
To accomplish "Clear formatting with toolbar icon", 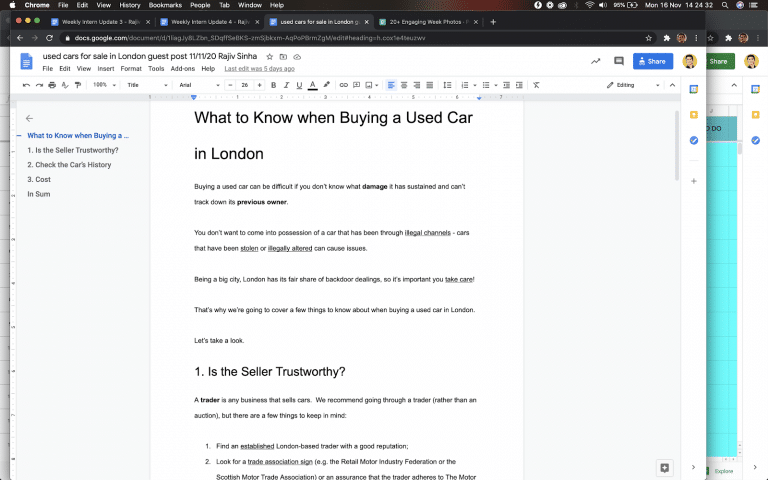I will (536, 85).
